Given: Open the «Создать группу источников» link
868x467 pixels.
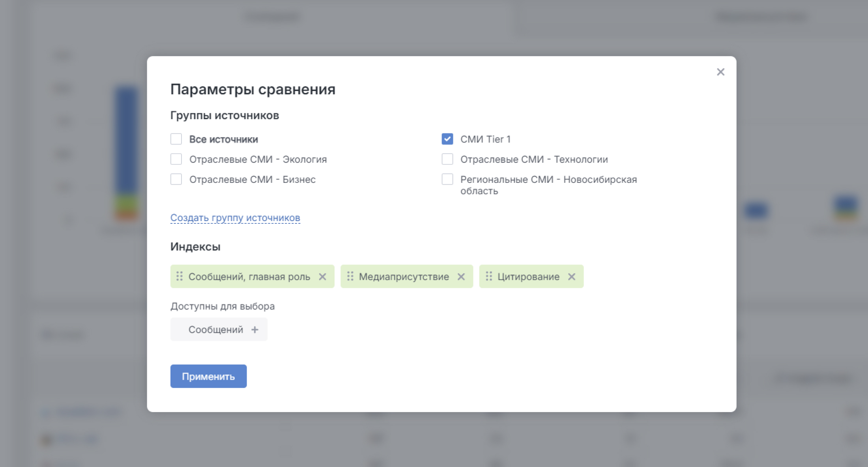Looking at the screenshot, I should (x=235, y=217).
